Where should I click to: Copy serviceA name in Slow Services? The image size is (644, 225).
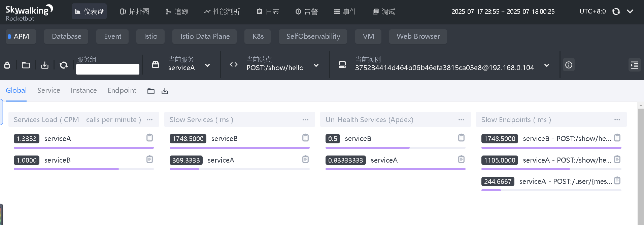tap(306, 159)
